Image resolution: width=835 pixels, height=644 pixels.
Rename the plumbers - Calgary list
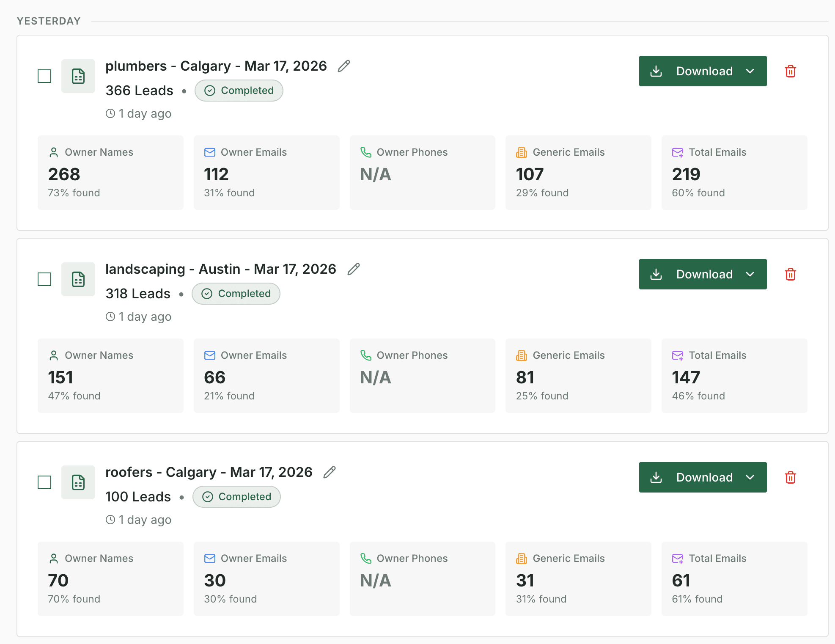pos(343,66)
